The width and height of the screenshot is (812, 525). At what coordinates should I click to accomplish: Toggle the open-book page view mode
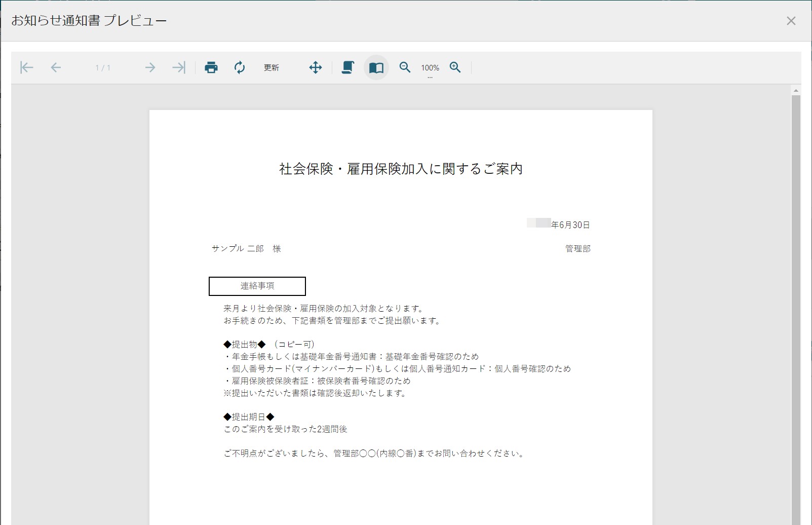[376, 67]
